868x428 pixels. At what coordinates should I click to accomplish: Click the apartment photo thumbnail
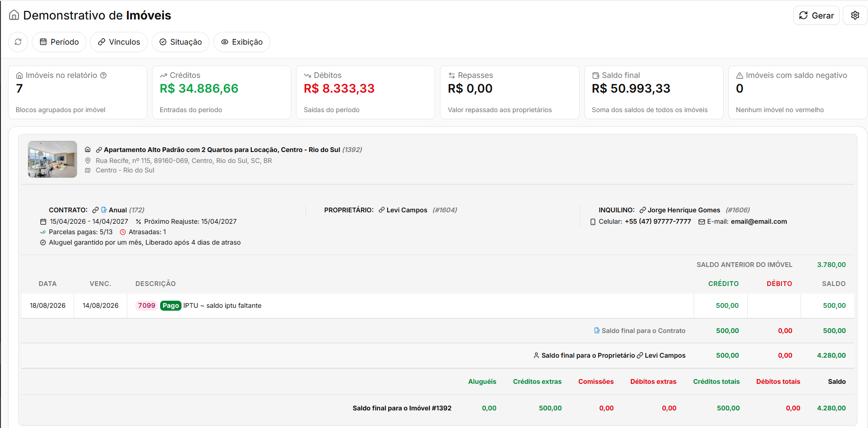[52, 159]
